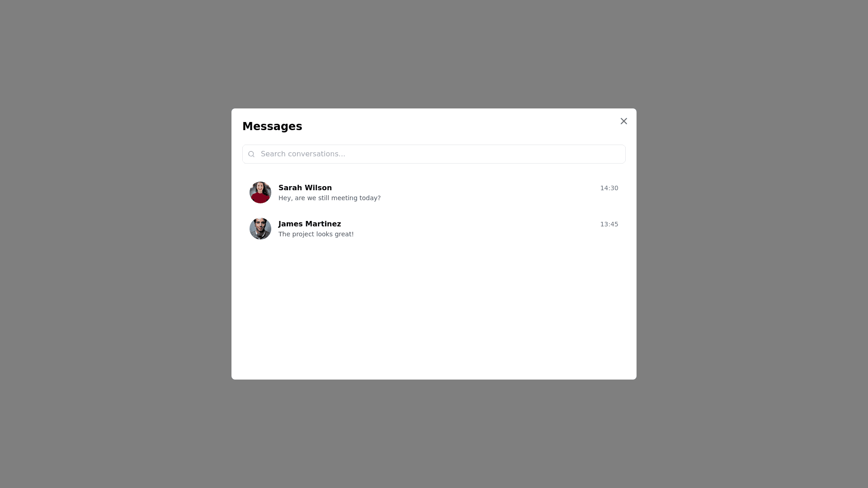Viewport: 868px width, 488px height.
Task: Select the James Martinez contact name
Action: tap(310, 224)
